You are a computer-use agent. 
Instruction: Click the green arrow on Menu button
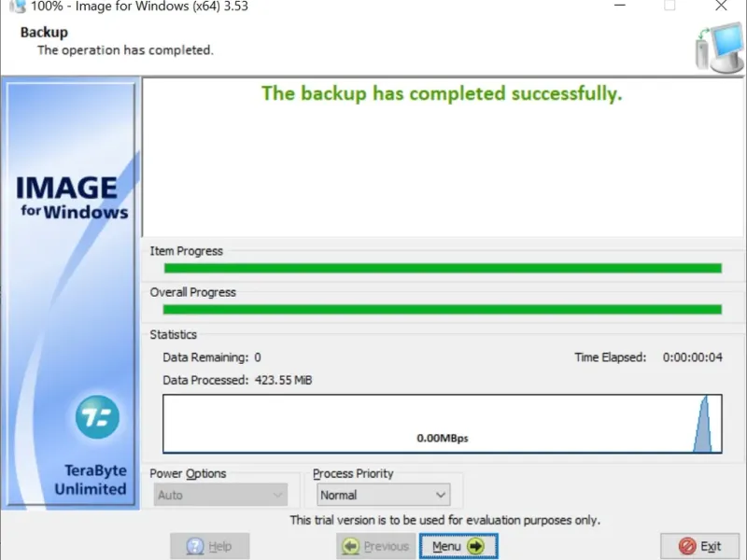(x=475, y=546)
